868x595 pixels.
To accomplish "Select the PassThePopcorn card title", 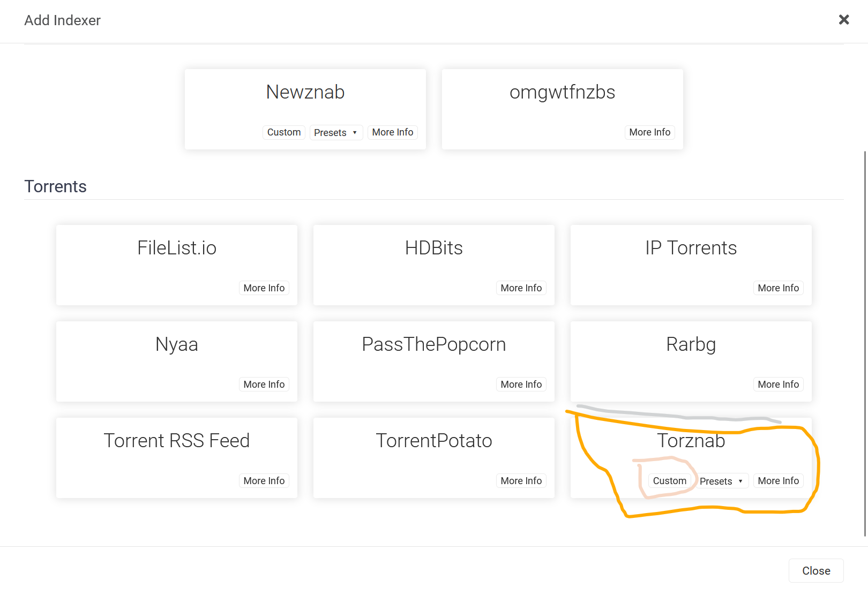I will point(434,345).
